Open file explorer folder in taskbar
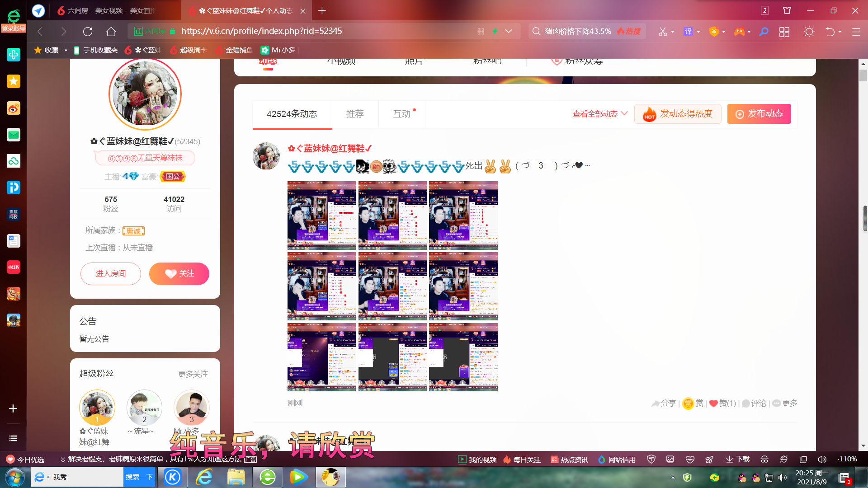Image resolution: width=868 pixels, height=488 pixels. 236,477
